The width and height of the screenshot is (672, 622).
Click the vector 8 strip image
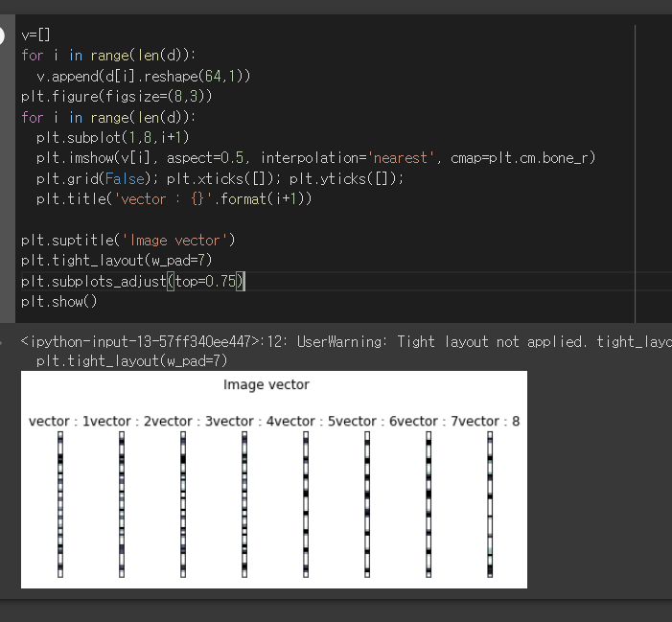490,504
